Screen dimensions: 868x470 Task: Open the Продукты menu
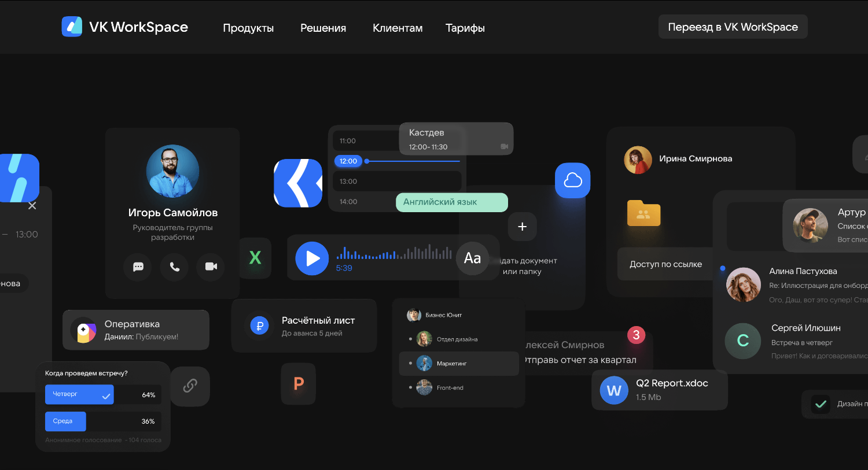tap(248, 28)
